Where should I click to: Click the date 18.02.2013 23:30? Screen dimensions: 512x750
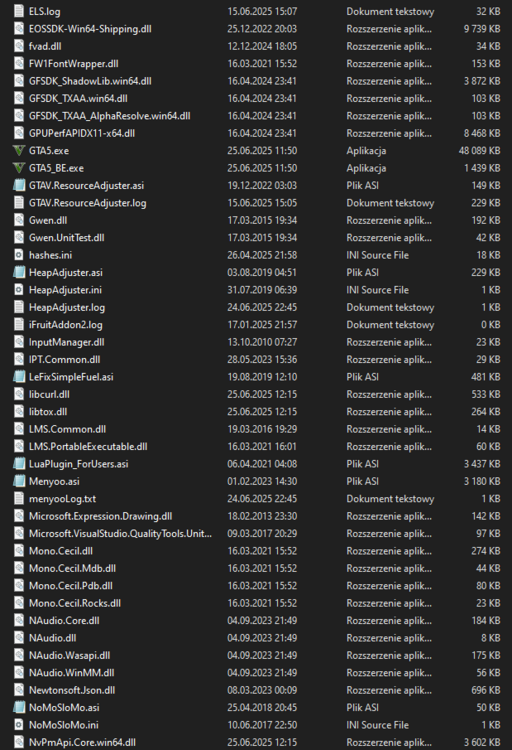[262, 516]
